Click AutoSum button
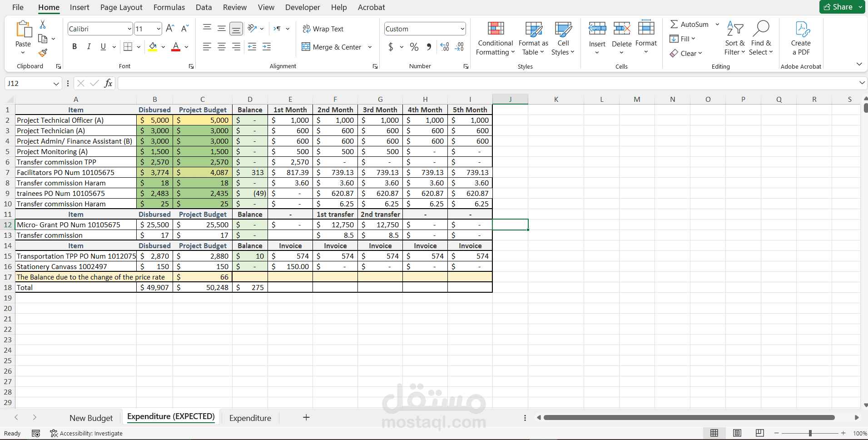Viewport: 868px width, 440px height. (x=689, y=24)
